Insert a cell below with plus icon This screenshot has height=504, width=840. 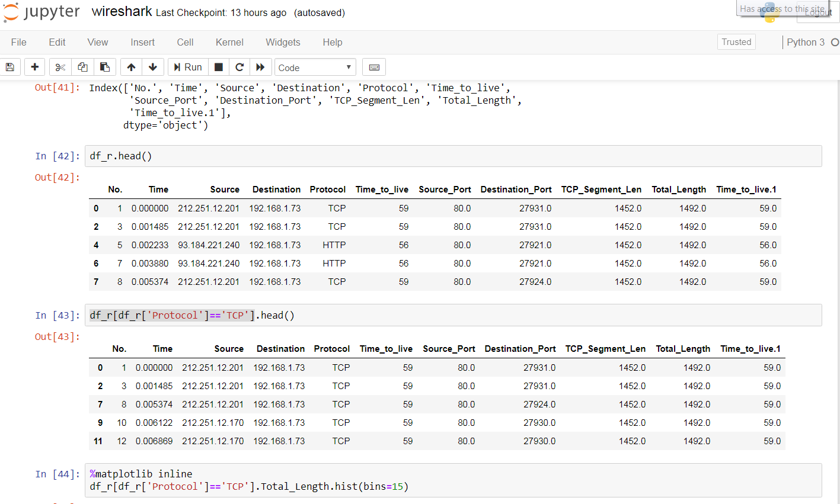click(35, 67)
